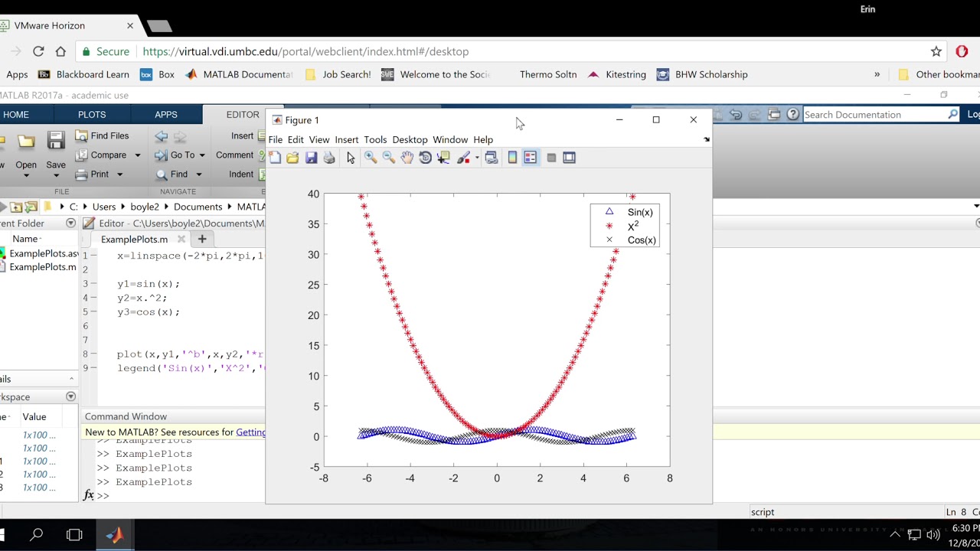Image resolution: width=980 pixels, height=551 pixels.
Task: Click the Link Plot icon
Action: point(492,158)
